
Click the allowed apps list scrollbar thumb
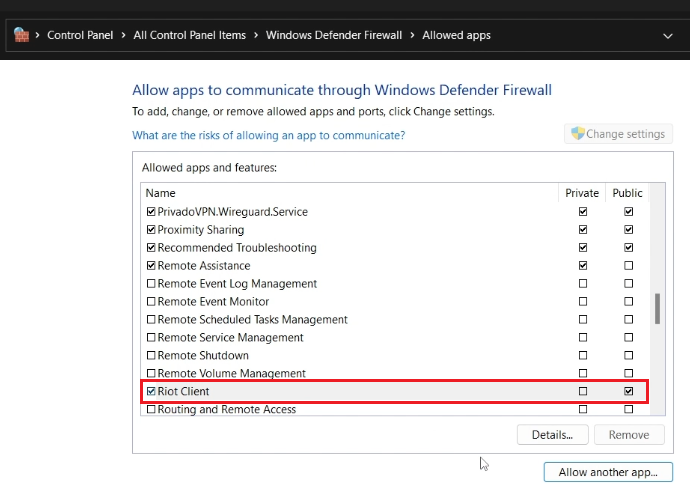pos(657,309)
